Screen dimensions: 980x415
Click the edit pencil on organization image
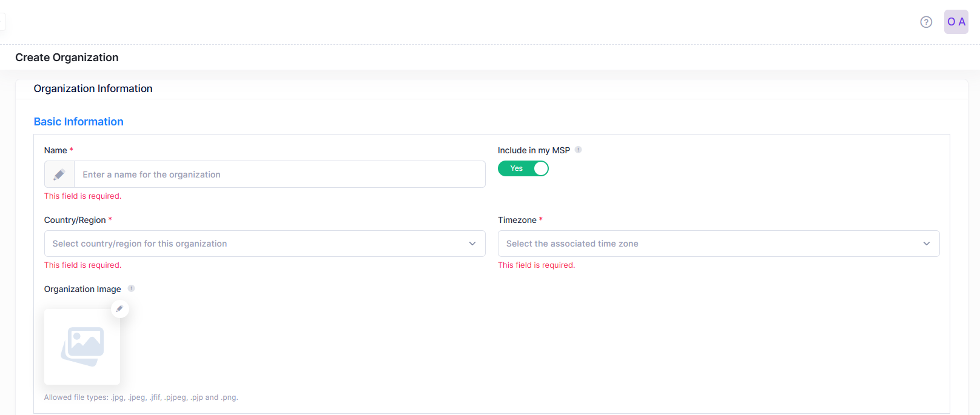(x=119, y=309)
